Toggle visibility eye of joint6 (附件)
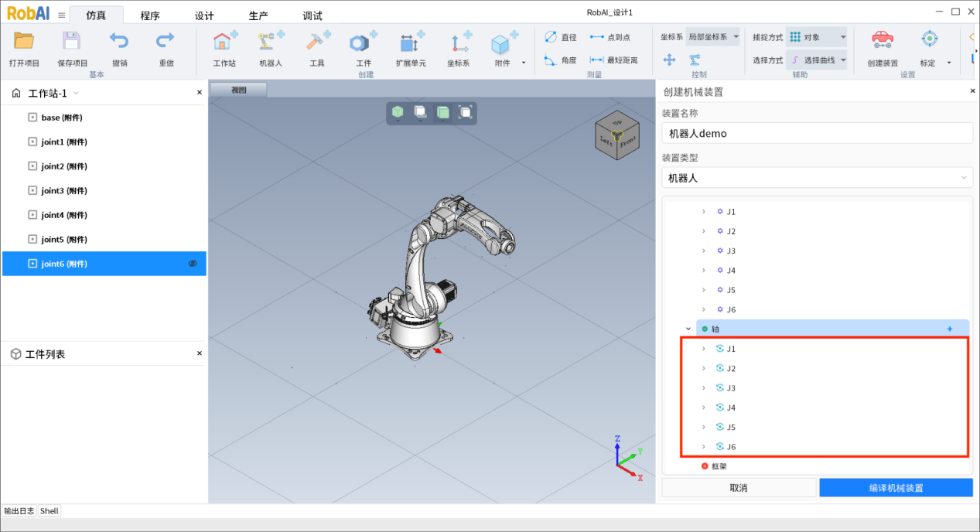This screenshot has height=532, width=980. 193,264
